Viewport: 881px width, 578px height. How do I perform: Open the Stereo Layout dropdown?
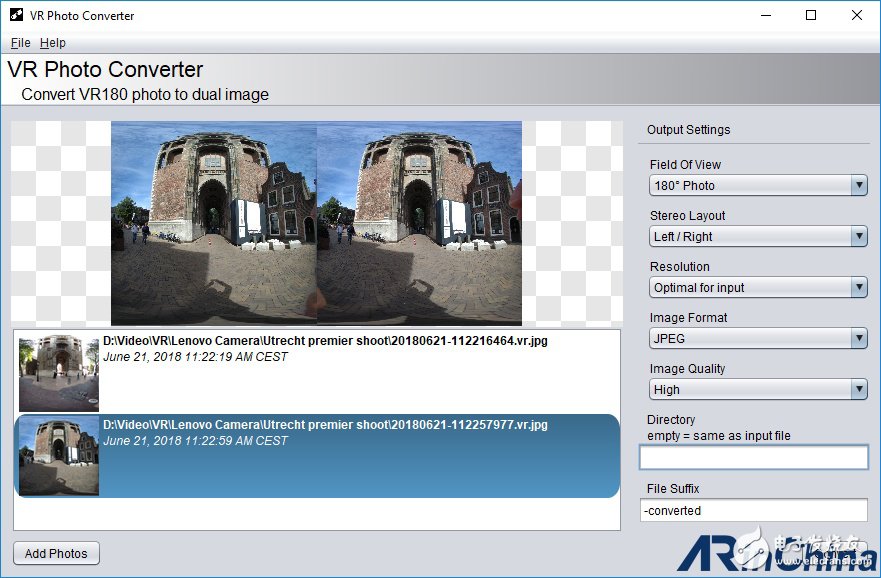click(x=757, y=236)
